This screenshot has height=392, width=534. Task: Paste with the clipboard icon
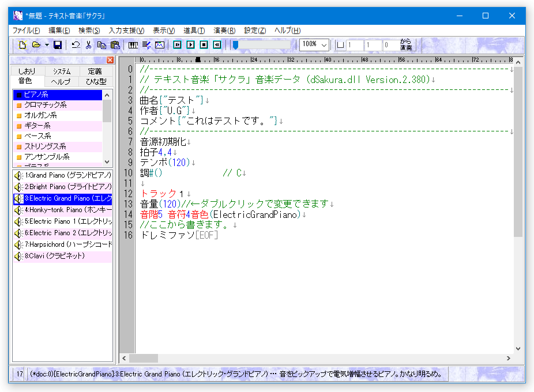pyautogui.click(x=115, y=45)
